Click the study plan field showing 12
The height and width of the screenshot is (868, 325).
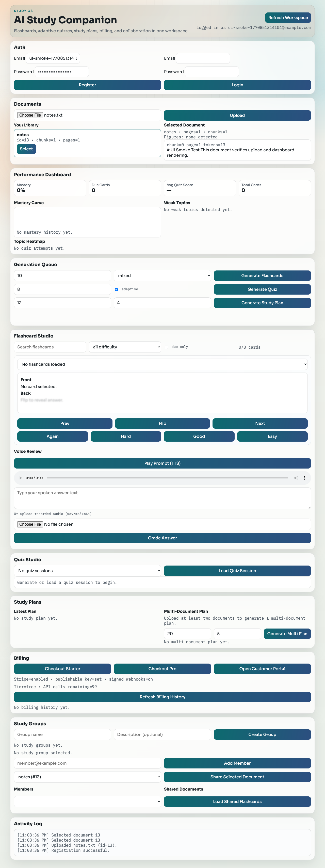click(63, 303)
